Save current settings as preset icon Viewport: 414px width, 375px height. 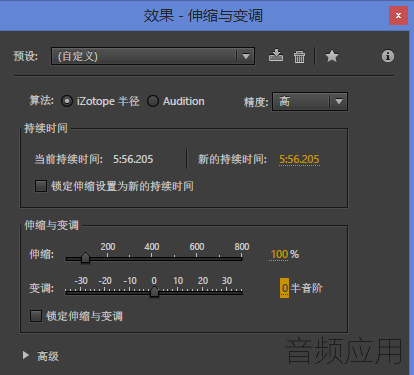tap(276, 56)
